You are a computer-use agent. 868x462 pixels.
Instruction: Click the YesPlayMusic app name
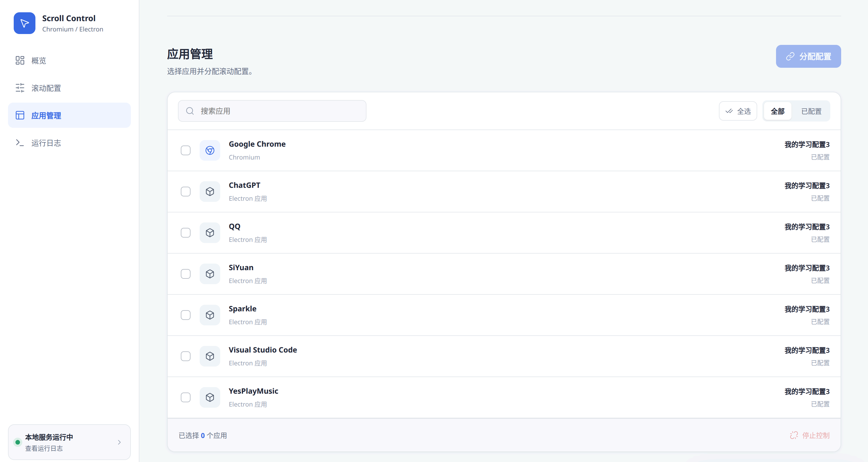(253, 391)
